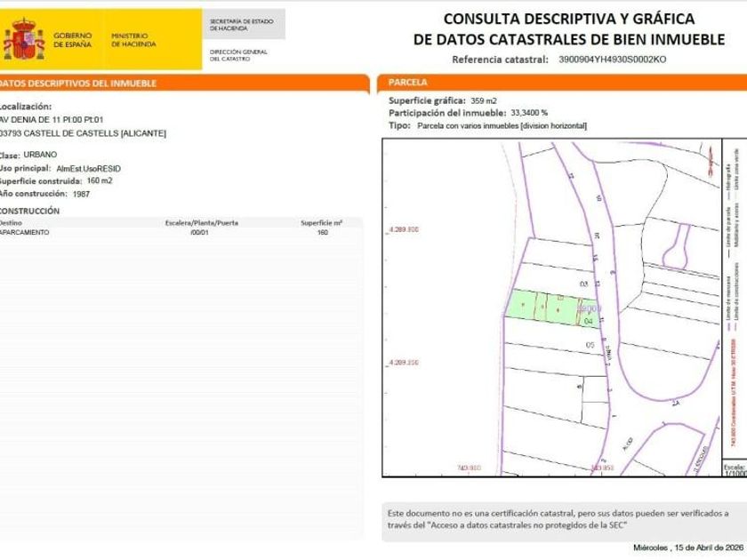Click parcel label '05' on the map
The width and height of the screenshot is (747, 560).
click(x=590, y=345)
